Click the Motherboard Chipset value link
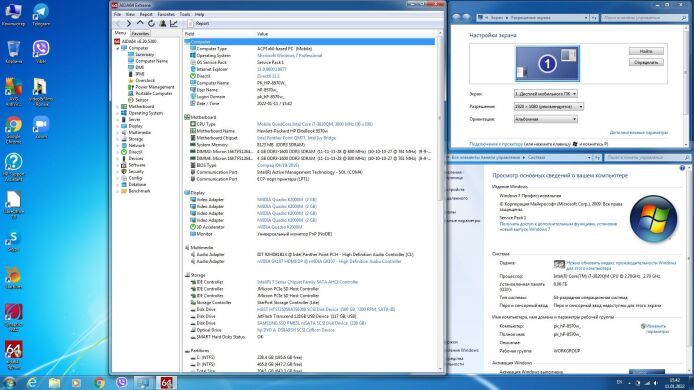Viewport: 694px width, 390px height. pos(297,138)
